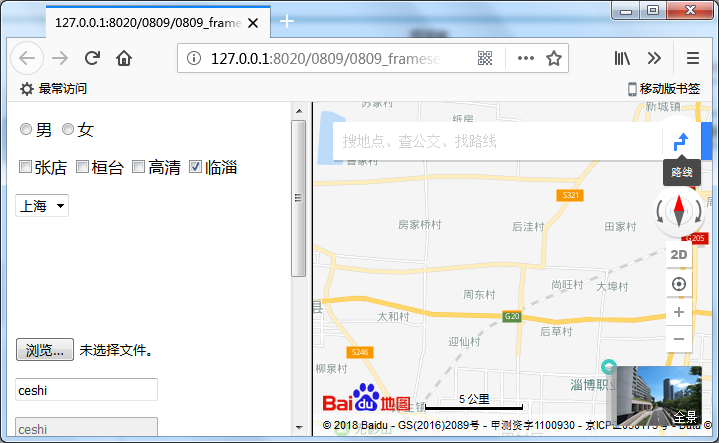Open route planning 路线 arrow icon
The image size is (719, 443).
pyautogui.click(x=681, y=141)
